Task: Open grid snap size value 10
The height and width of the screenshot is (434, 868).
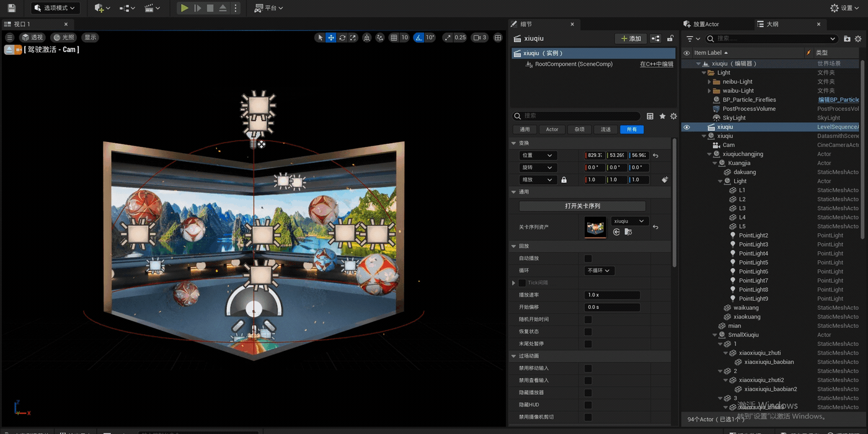Action: (x=405, y=38)
